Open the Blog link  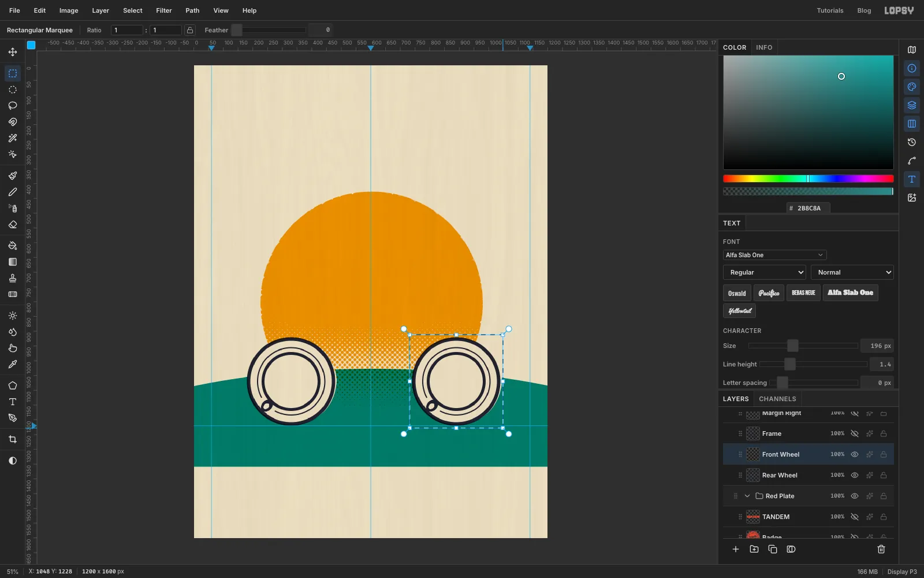(x=864, y=10)
